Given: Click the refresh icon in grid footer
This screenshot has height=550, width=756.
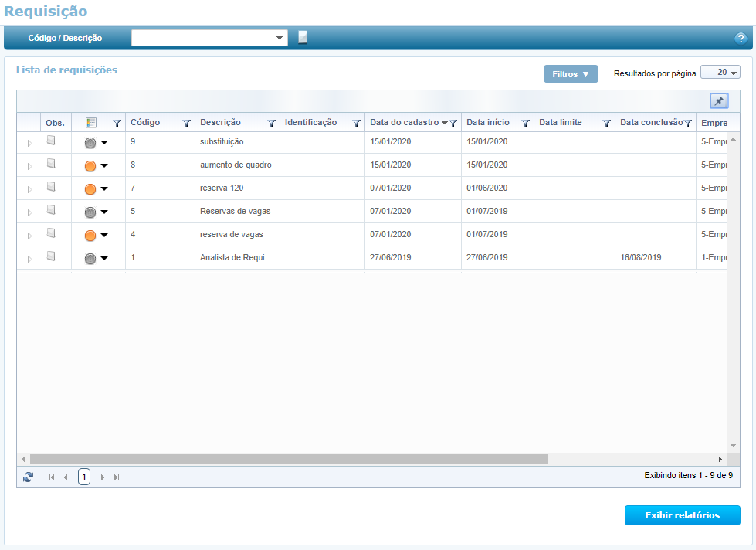Looking at the screenshot, I should pyautogui.click(x=29, y=477).
